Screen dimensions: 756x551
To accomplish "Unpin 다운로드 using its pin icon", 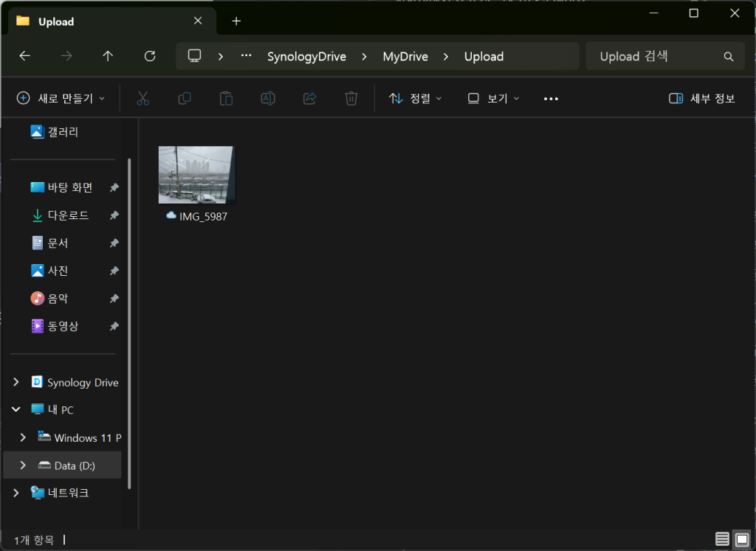I will coord(114,215).
